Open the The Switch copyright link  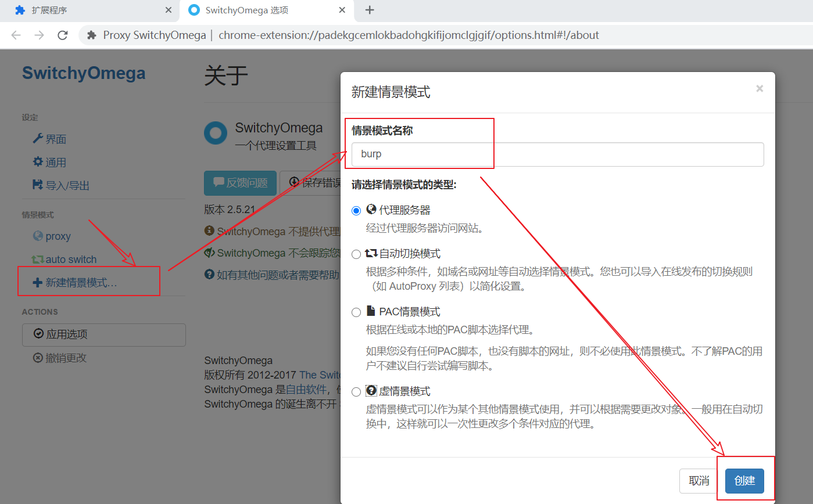pyautogui.click(x=320, y=375)
